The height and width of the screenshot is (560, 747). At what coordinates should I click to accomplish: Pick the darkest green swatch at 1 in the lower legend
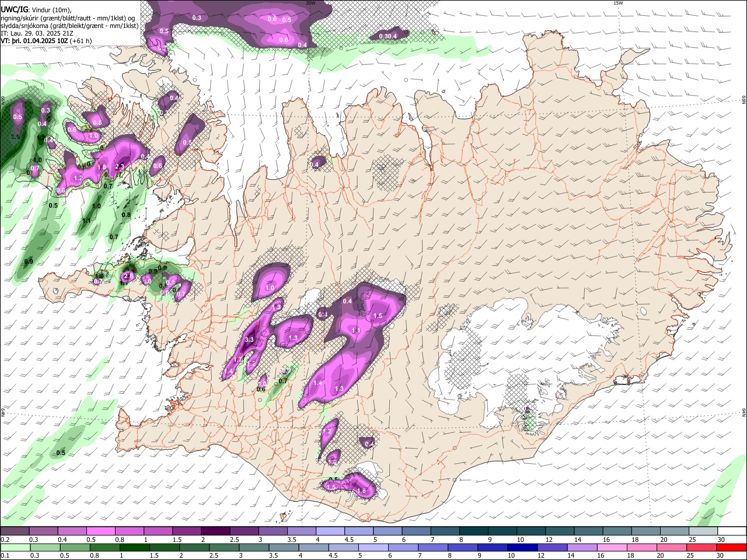coord(134,547)
